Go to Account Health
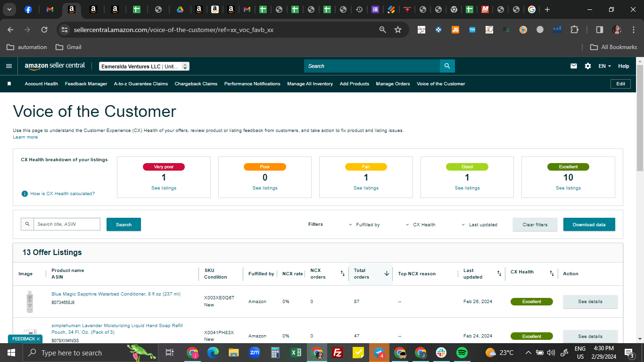 coord(41,84)
